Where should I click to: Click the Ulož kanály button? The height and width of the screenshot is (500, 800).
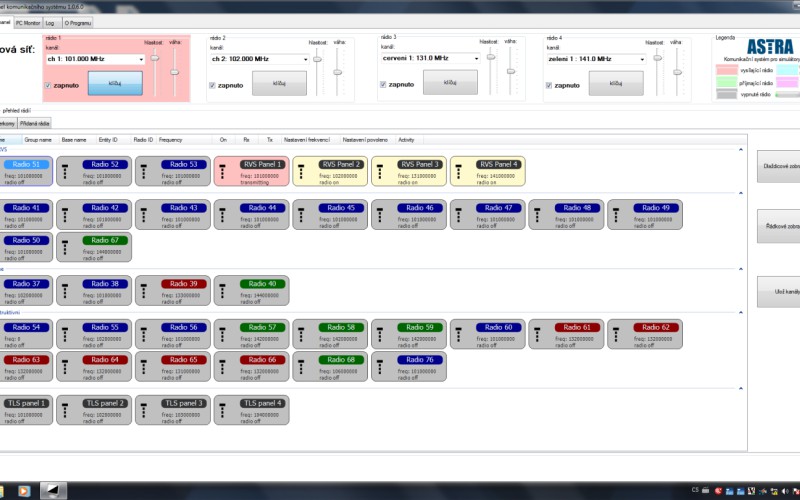777,290
